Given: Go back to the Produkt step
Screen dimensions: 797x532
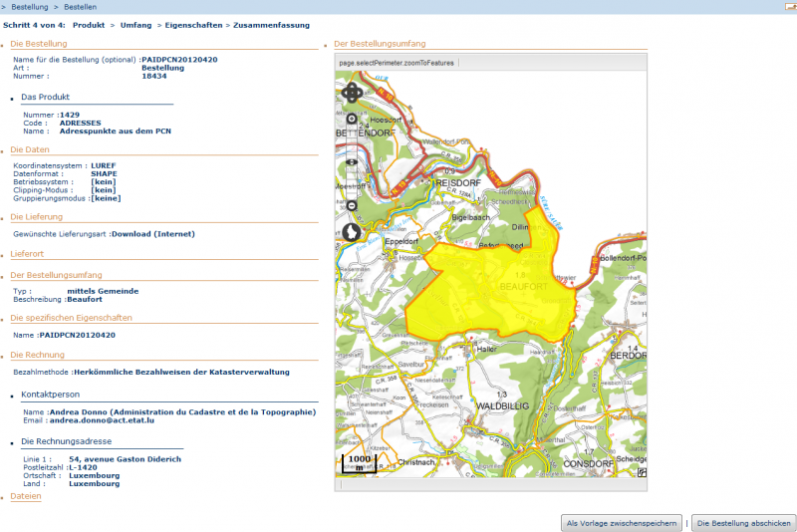Looking at the screenshot, I should (89, 25).
